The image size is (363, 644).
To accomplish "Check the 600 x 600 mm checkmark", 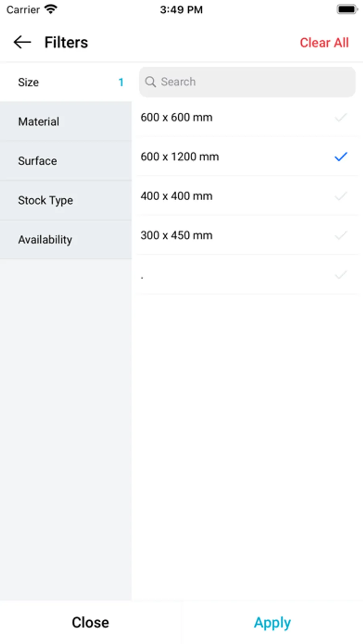I will 341,117.
